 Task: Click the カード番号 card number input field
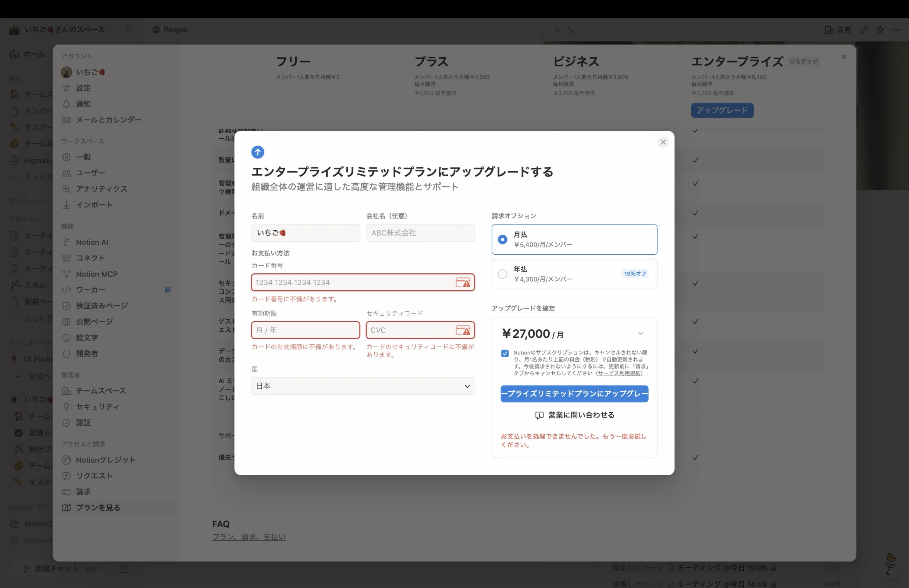[x=363, y=283]
